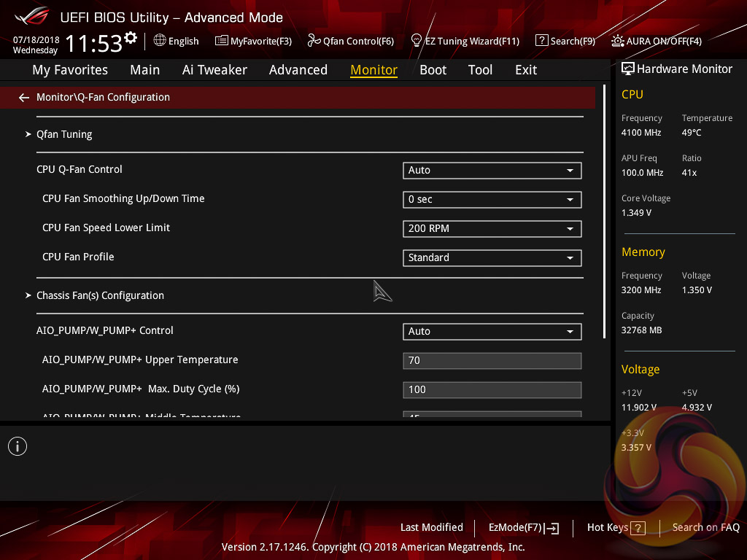Click AIO_PUMP/W_PUMP+ Upper Temperature field
This screenshot has width=747, height=560.
(492, 361)
